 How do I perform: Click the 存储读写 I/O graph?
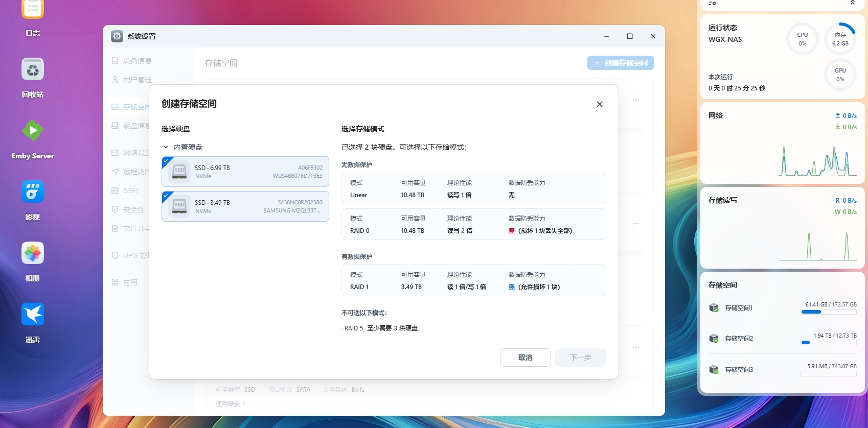(818, 246)
